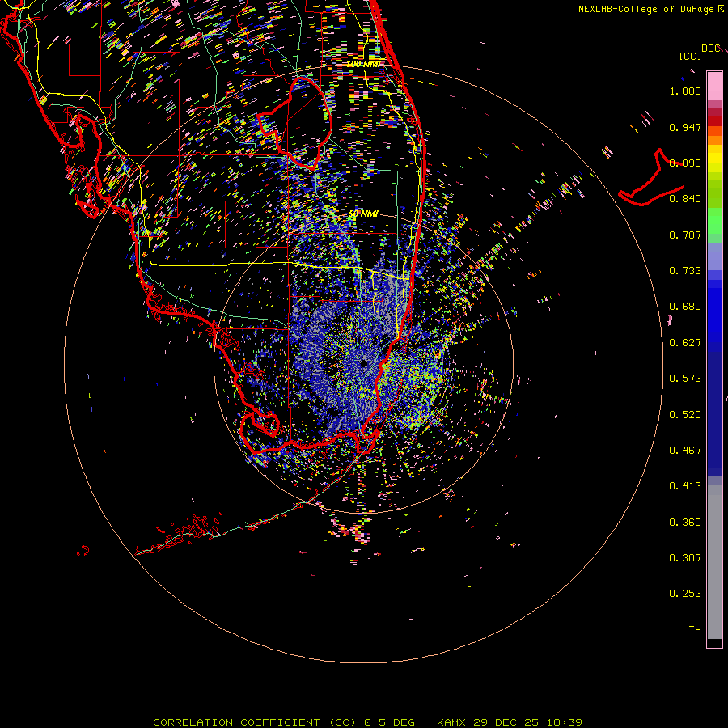Screen dimensions: 728x728
Task: Select the 0.787 legend value
Action: 685,235
